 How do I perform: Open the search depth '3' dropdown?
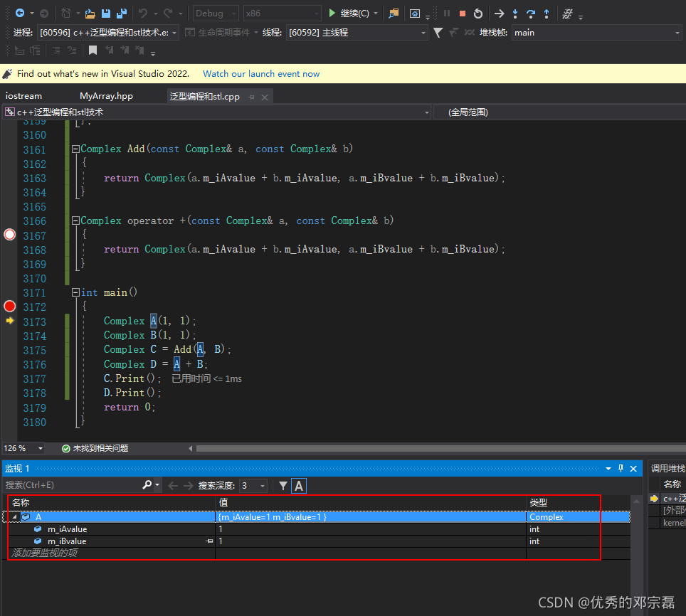tap(253, 486)
